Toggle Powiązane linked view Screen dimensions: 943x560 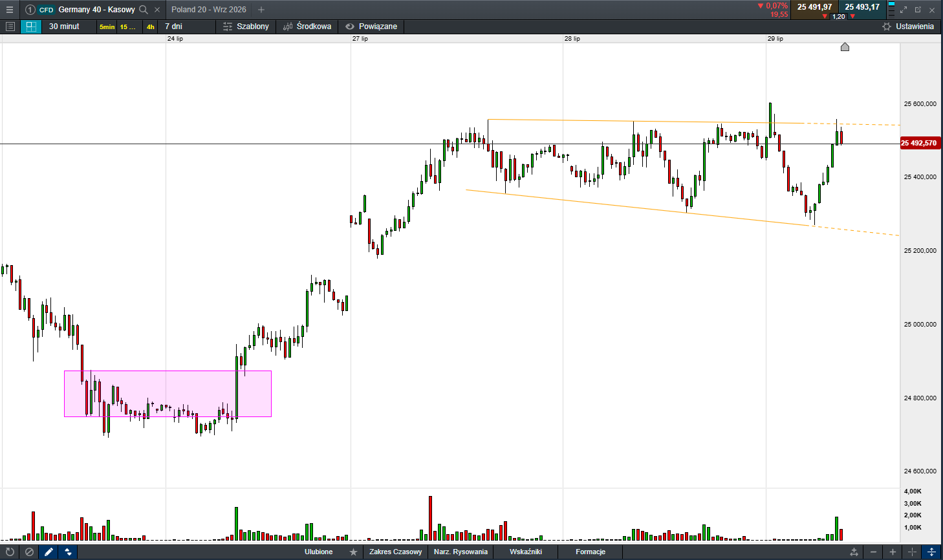coord(371,27)
